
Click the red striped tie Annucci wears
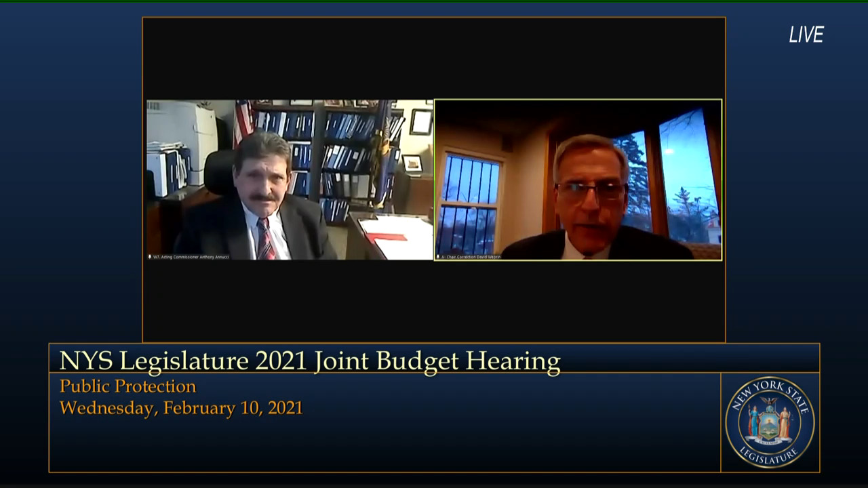(264, 240)
